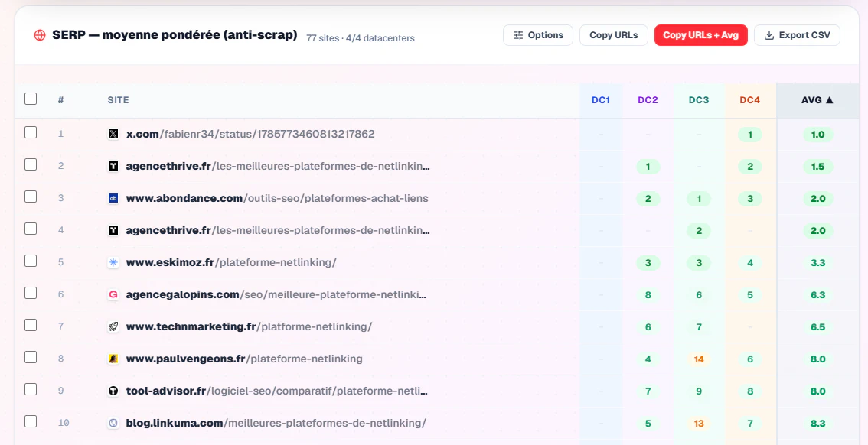Click the Copy URLs button
This screenshot has height=445, width=868.
pos(613,35)
